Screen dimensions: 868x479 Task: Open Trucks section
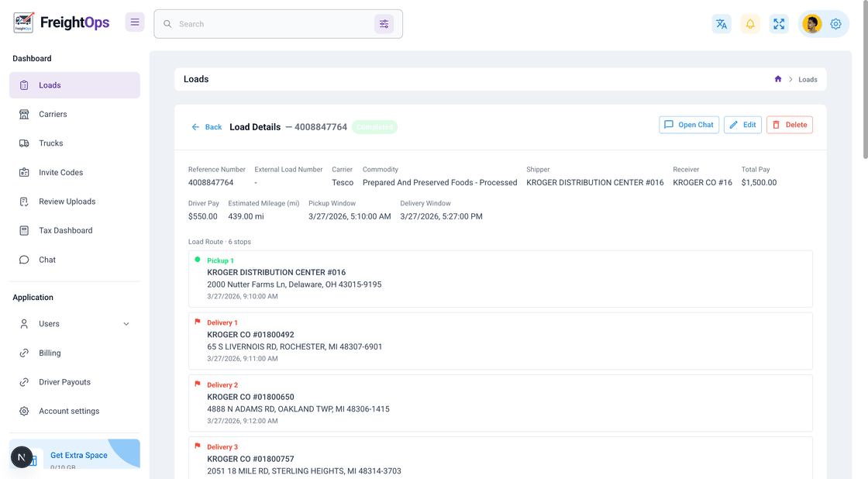coord(74,143)
